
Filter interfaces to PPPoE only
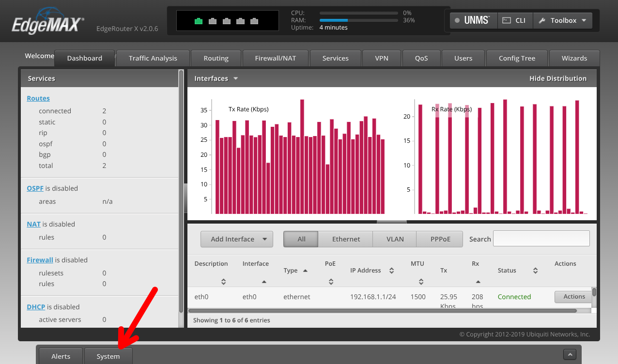coord(440,239)
